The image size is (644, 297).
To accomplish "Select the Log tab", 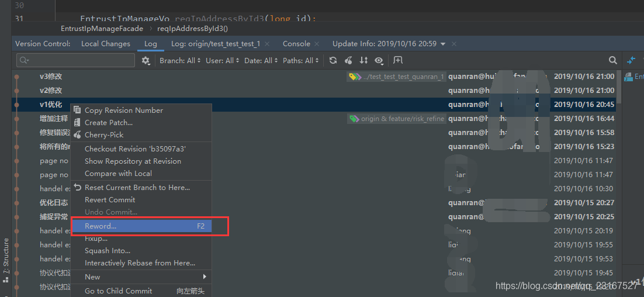I will point(151,43).
